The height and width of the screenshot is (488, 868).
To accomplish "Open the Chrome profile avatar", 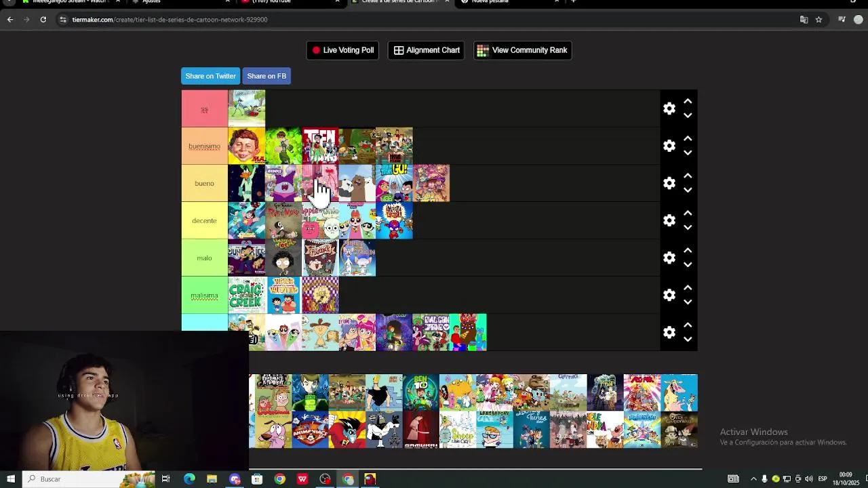I will click(x=858, y=20).
